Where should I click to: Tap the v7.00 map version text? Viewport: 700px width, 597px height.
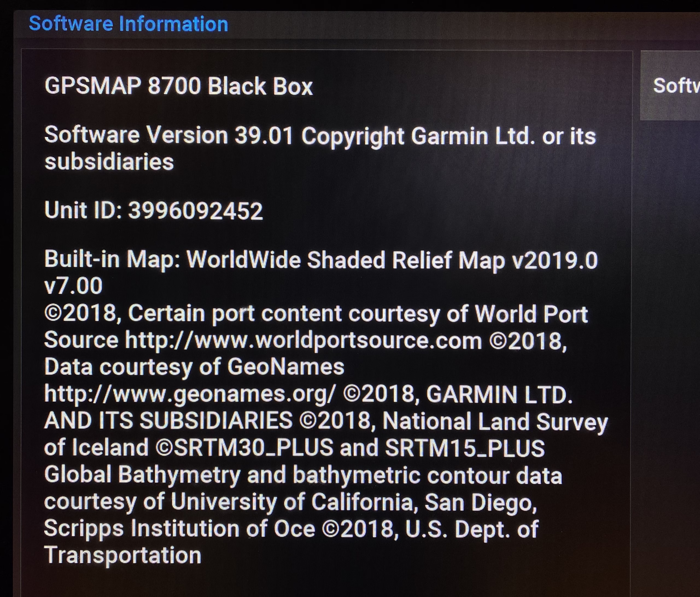point(73,286)
